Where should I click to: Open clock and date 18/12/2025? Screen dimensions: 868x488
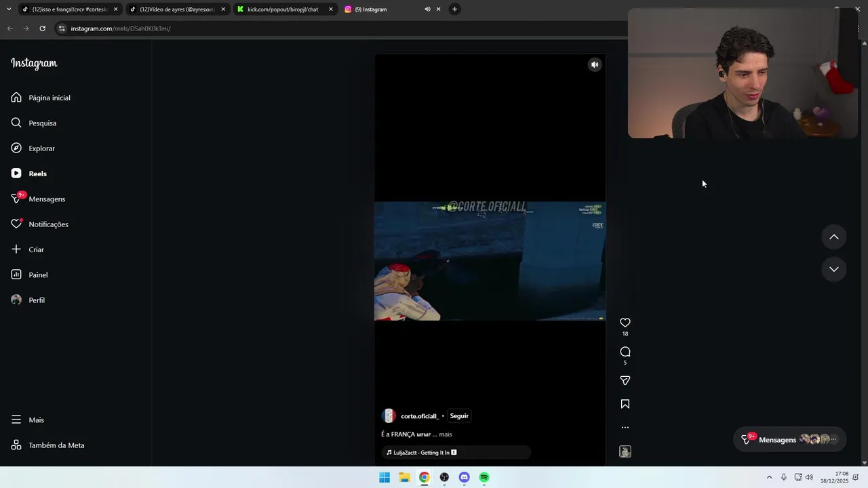coord(834,478)
